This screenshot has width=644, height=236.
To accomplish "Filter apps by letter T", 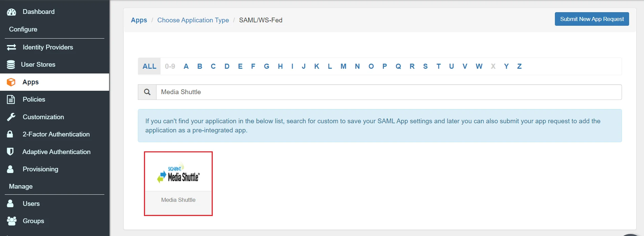I will coord(438,66).
